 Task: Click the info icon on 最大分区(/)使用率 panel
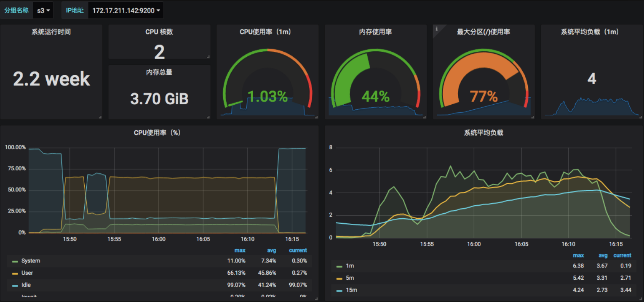[x=437, y=29]
